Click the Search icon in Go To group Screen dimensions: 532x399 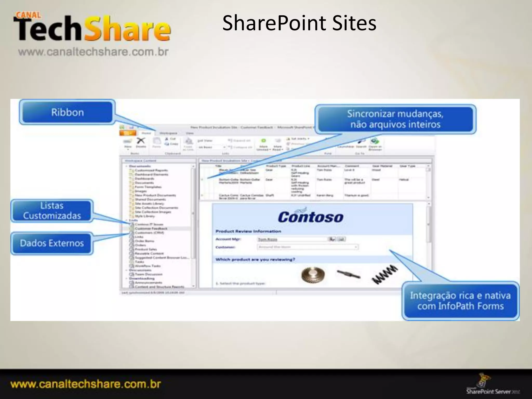click(x=361, y=141)
